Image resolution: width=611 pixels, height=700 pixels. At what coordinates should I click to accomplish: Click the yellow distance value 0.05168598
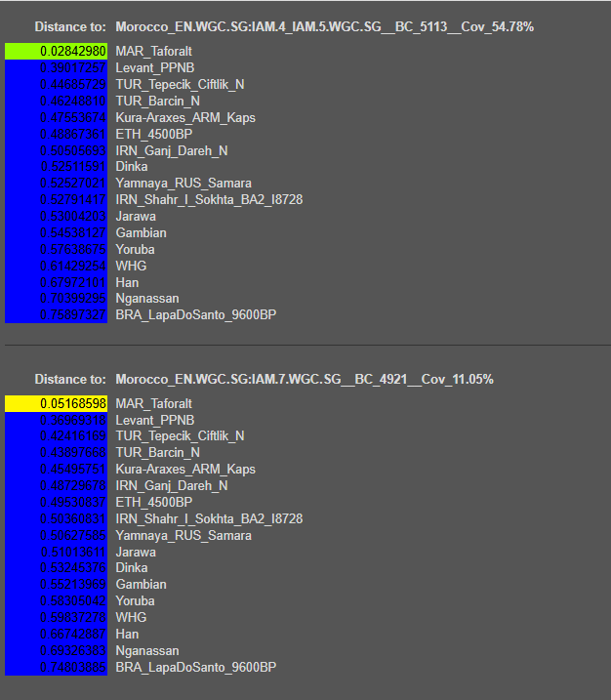click(x=56, y=403)
